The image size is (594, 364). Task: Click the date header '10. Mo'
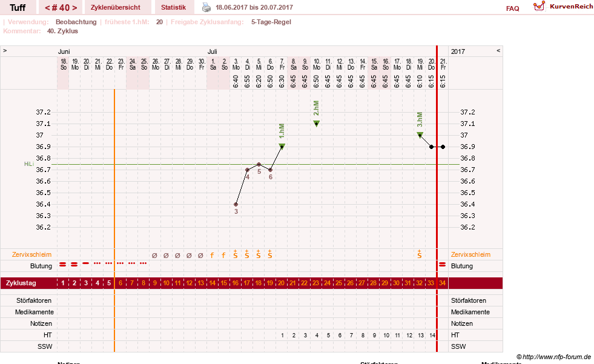pyautogui.click(x=316, y=64)
